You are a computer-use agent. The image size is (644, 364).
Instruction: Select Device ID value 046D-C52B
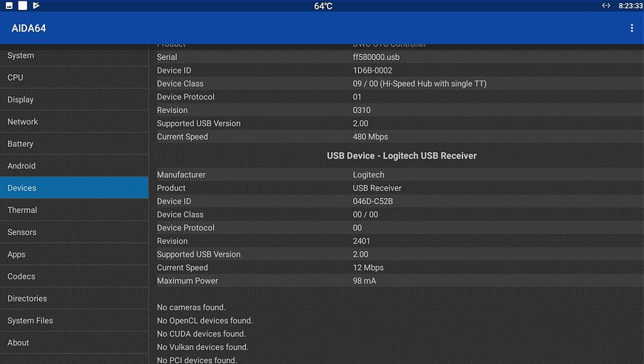(373, 201)
